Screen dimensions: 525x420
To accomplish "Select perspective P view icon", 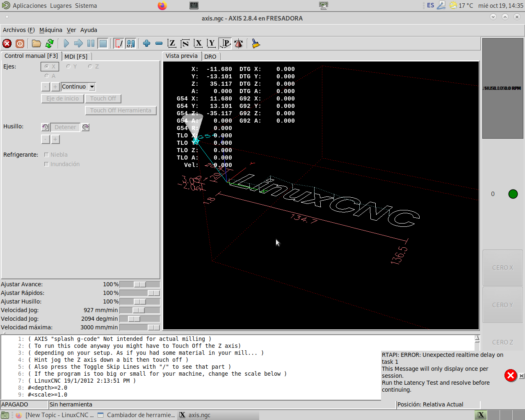I will coord(225,43).
